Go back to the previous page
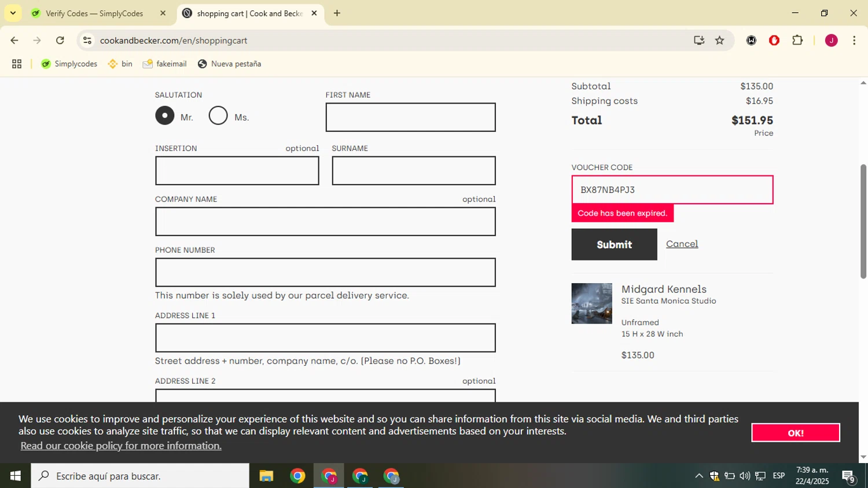Viewport: 868px width, 488px height. (14, 41)
